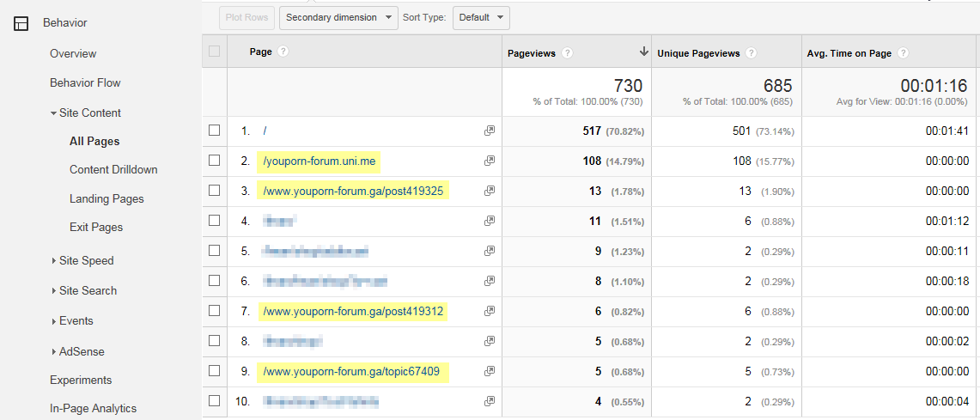The height and width of the screenshot is (420, 980).
Task: Open post419312 row external link icon
Action: tap(490, 311)
